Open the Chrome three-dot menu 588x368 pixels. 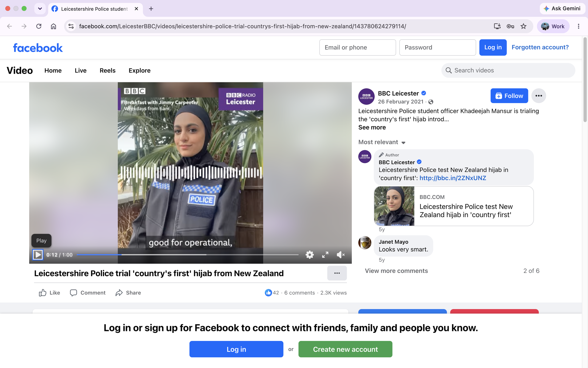click(x=579, y=26)
